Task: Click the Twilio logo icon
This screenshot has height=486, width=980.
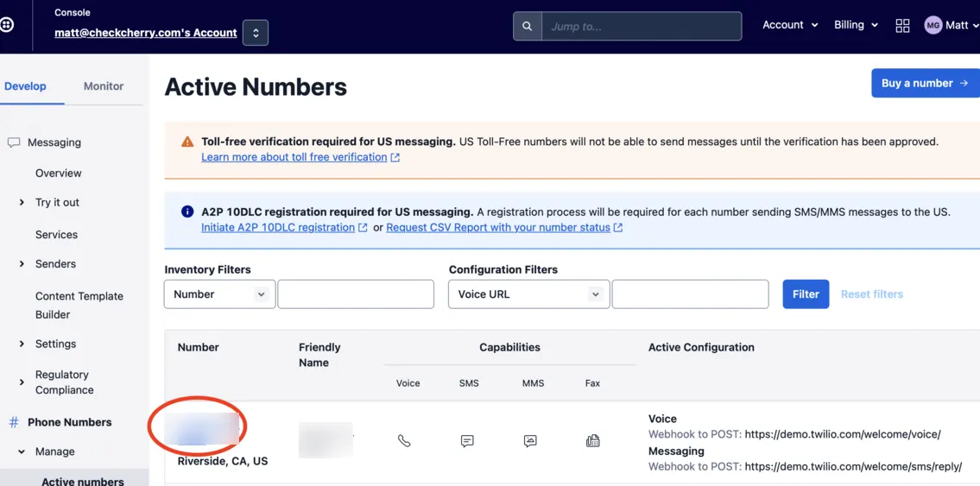Action: tap(6, 25)
